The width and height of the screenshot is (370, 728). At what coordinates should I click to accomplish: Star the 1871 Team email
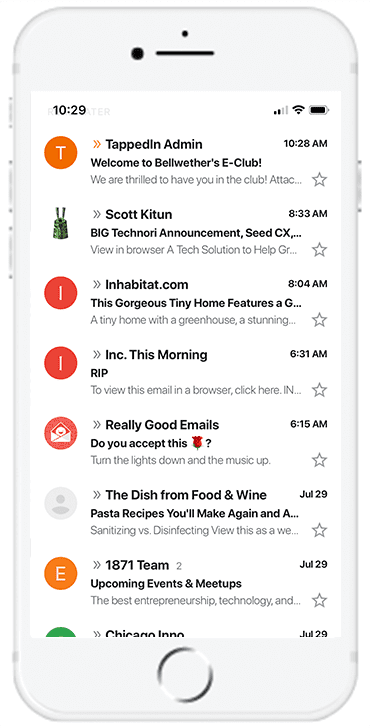coord(319,600)
